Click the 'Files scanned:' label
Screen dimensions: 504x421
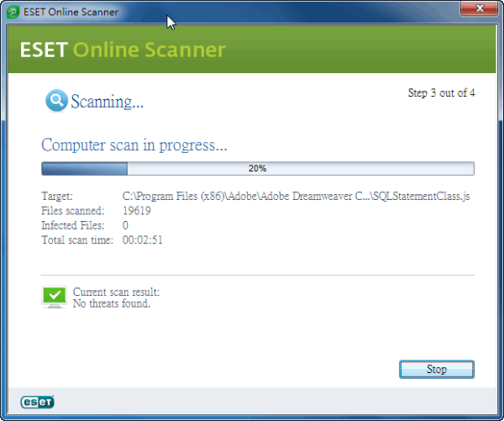(x=73, y=211)
